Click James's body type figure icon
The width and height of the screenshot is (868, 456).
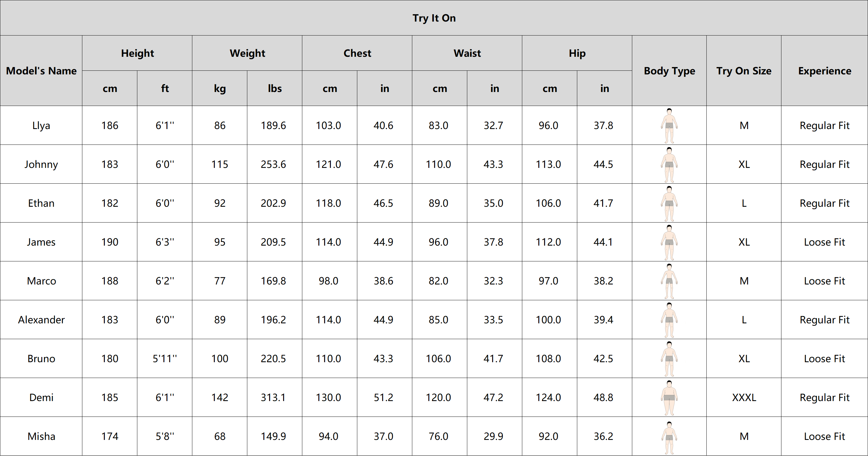coord(669,242)
